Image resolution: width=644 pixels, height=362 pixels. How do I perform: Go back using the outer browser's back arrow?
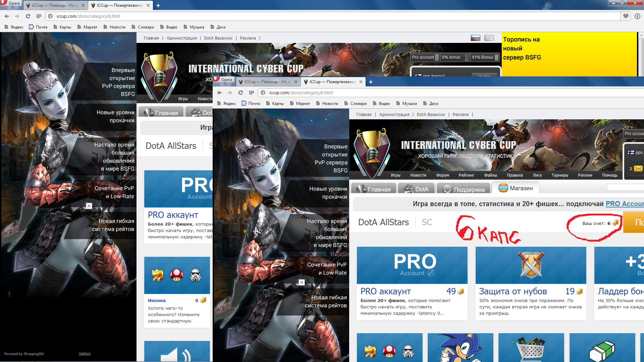(7, 16)
